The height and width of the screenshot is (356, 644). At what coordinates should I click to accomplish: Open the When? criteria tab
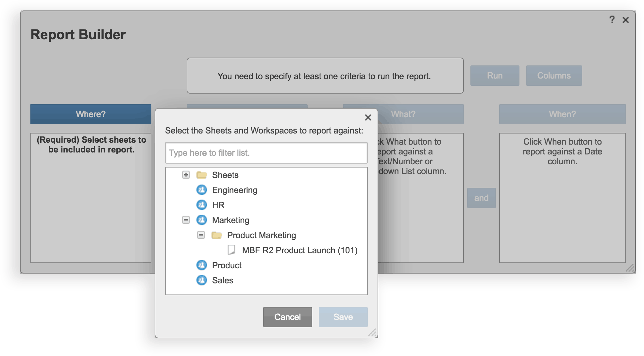coord(562,114)
